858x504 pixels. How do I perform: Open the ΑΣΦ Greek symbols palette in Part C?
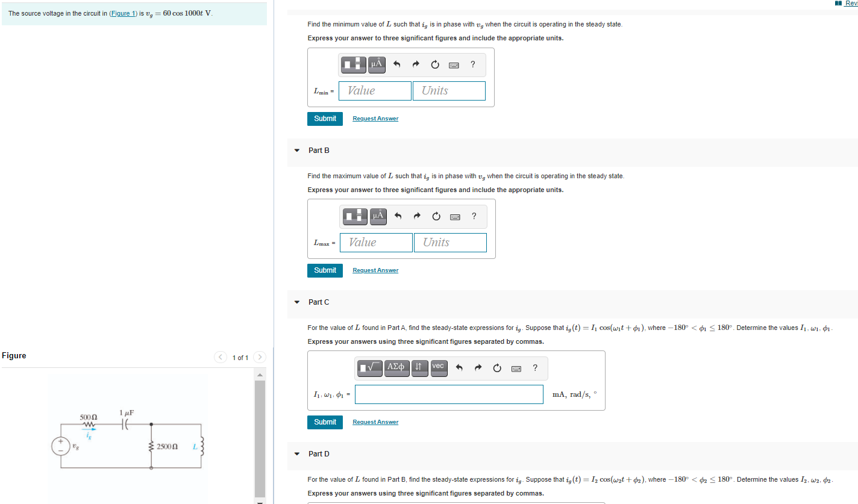coord(396,367)
